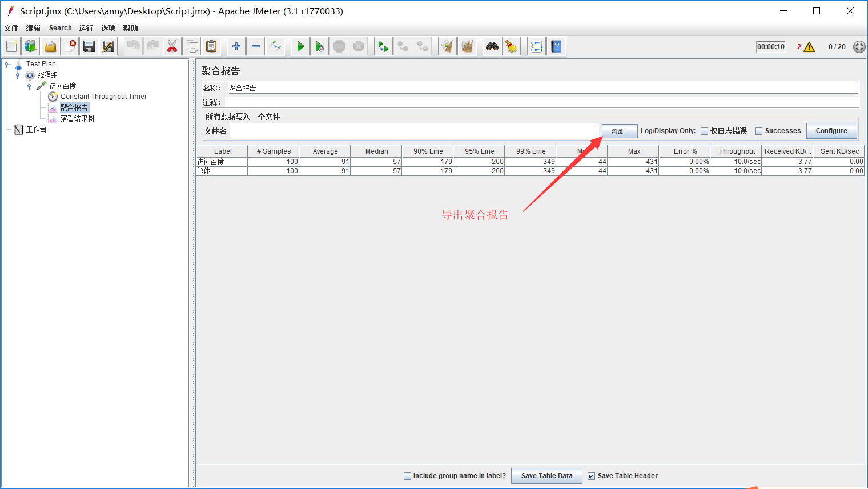Image resolution: width=868 pixels, height=489 pixels.
Task: Close the test plan via toolbar icon
Action: [x=70, y=46]
